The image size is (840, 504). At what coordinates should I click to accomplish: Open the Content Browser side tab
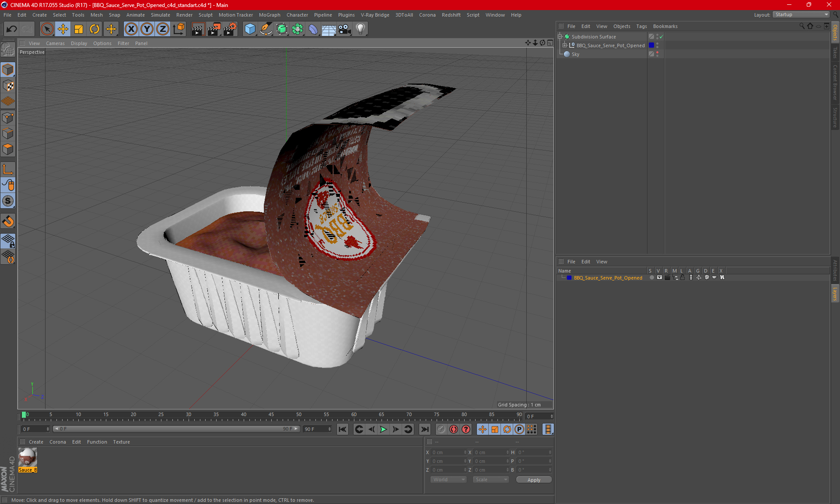tap(835, 82)
